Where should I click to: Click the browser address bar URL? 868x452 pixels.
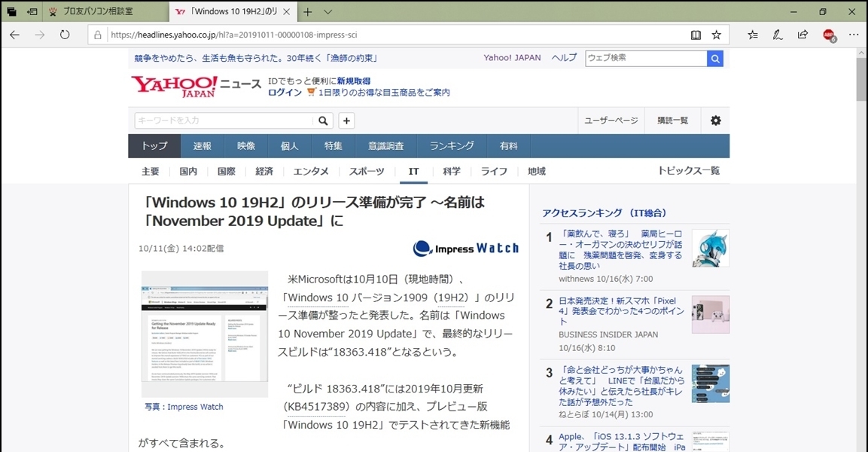tap(233, 35)
